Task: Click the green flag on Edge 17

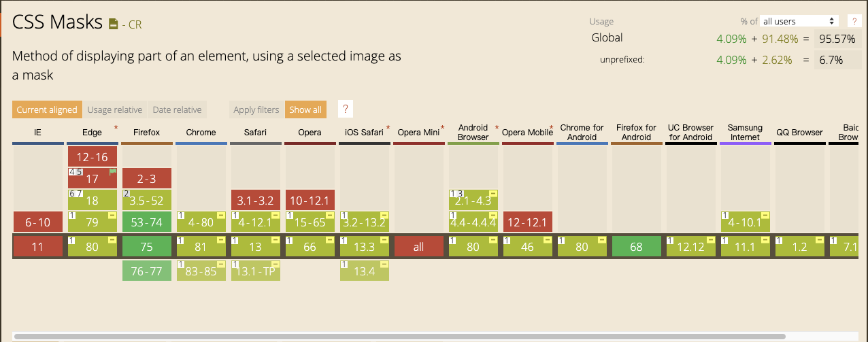Action: (x=113, y=171)
